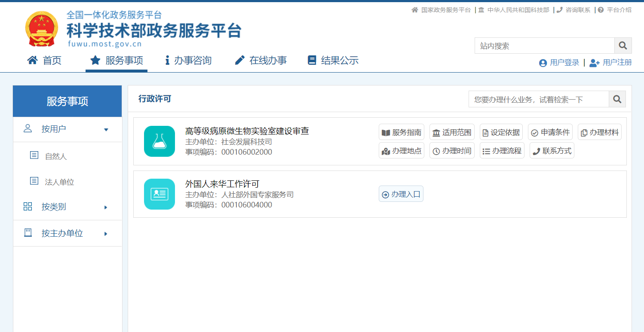The width and height of the screenshot is (644, 332).
Task: Click the teal flask icon for 高等级病原微生物实验室
Action: coord(159,141)
